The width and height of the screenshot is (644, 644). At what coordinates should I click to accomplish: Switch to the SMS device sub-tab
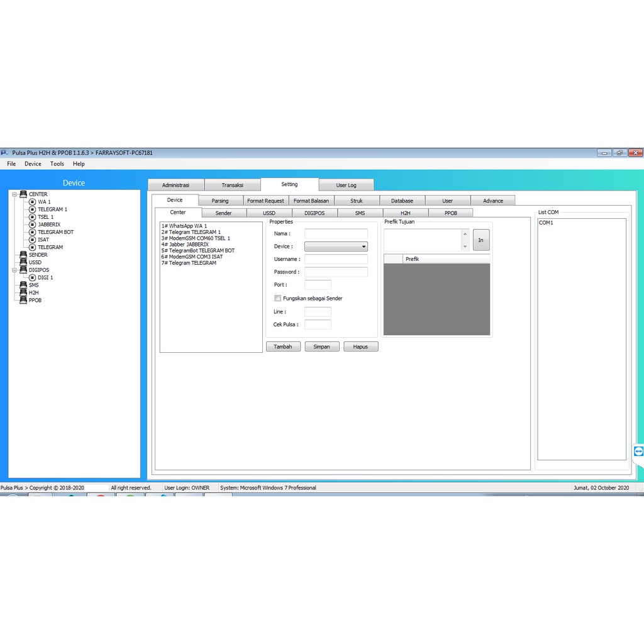click(x=360, y=213)
